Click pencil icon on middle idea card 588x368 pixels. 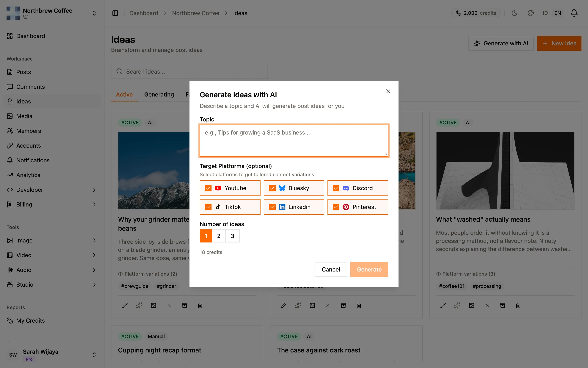click(284, 305)
